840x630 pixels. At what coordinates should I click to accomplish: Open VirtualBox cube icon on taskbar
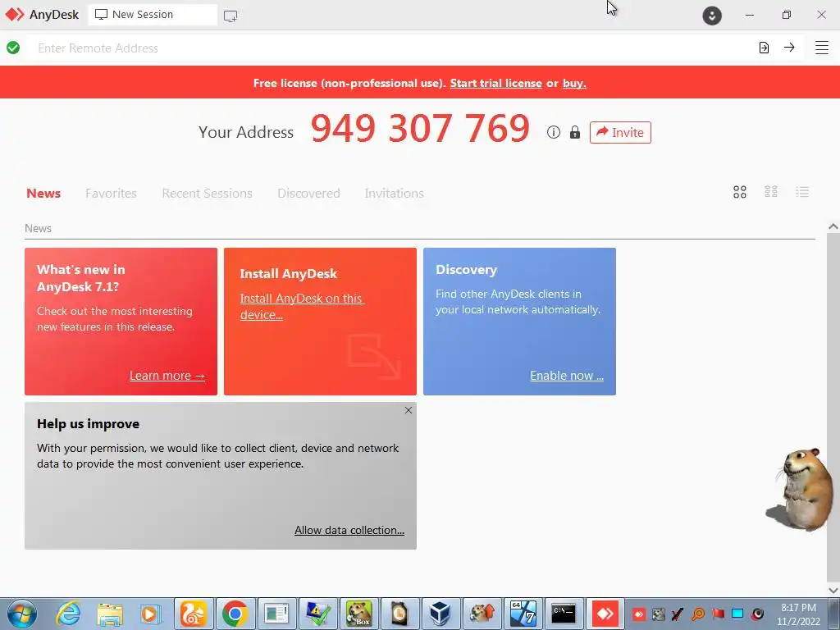coord(440,614)
